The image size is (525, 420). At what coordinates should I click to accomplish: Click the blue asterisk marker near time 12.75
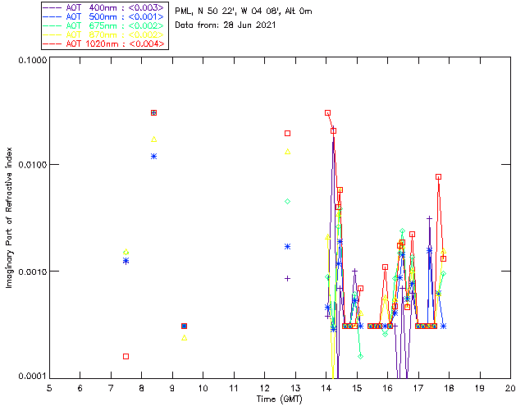(287, 247)
